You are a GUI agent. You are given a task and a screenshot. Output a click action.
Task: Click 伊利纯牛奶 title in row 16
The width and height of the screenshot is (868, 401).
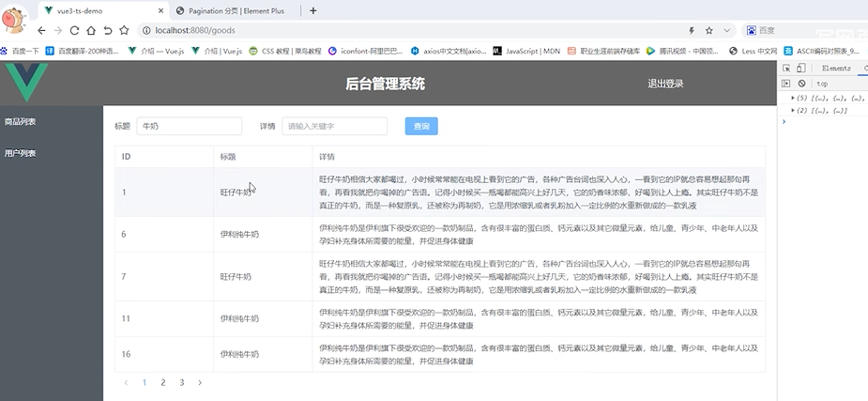pyautogui.click(x=239, y=354)
